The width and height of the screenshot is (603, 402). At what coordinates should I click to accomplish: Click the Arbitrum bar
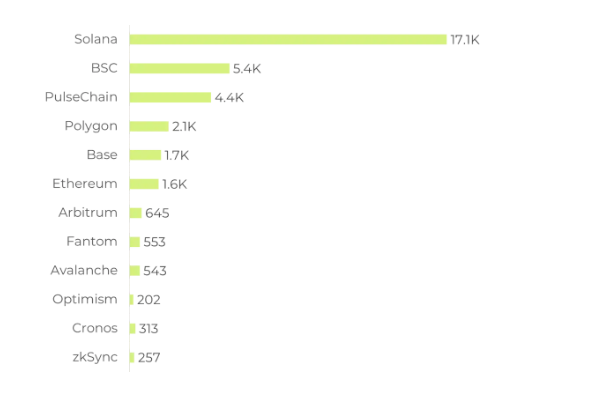pyautogui.click(x=136, y=213)
